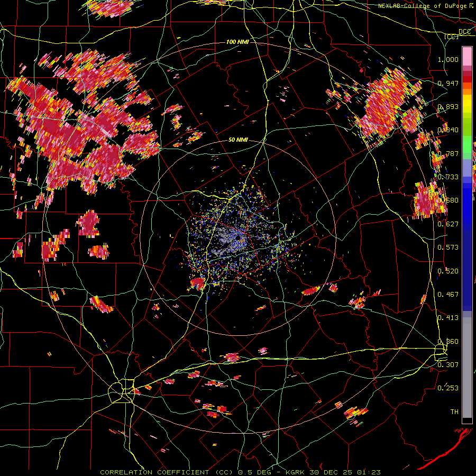Image resolution: width=476 pixels, height=476 pixels.
Task: Click the NEXLAB-College of DuPage credit text
Action: [422, 6]
